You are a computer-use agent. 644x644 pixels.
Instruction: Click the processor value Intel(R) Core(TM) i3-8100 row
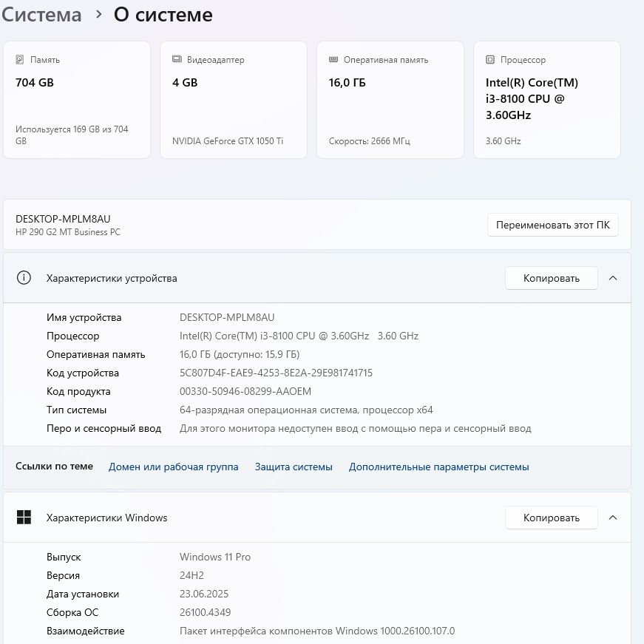(299, 336)
